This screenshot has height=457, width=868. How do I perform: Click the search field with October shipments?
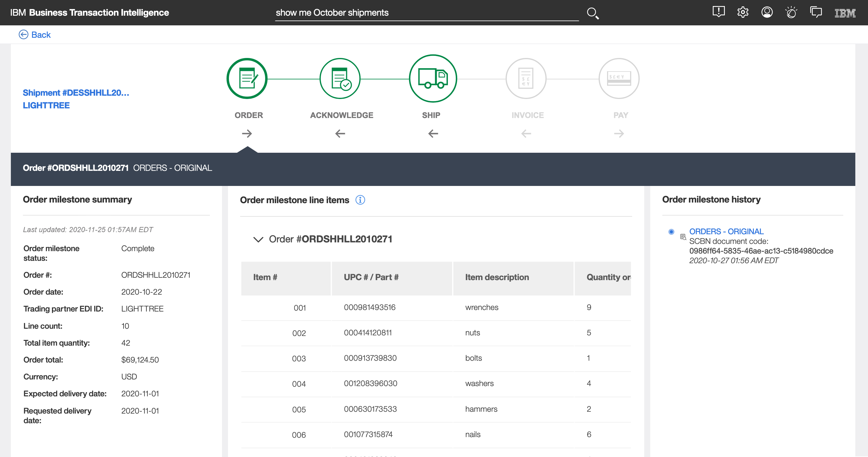(427, 13)
